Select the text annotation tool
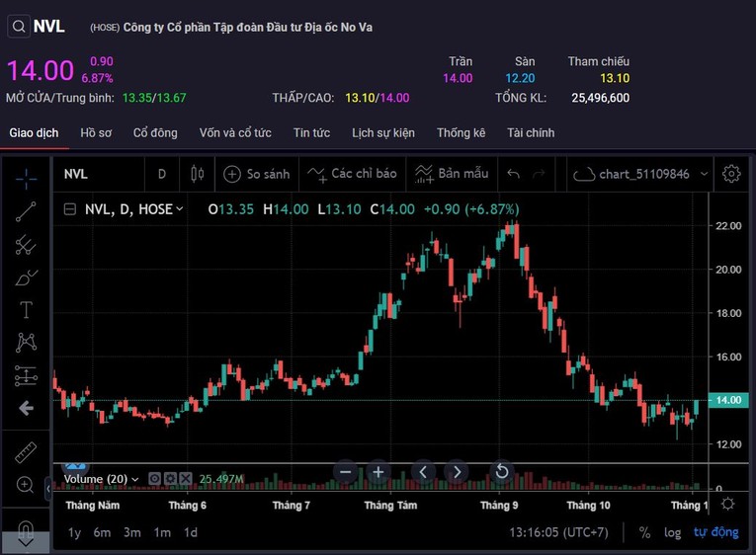Image resolution: width=756 pixels, height=555 pixels. coord(26,310)
